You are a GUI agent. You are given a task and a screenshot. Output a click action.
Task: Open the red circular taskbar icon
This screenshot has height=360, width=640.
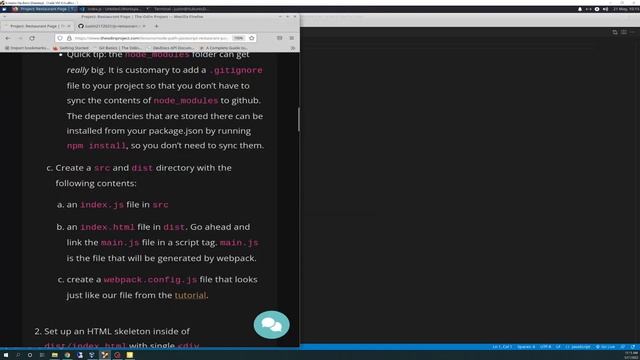[x=118, y=355]
